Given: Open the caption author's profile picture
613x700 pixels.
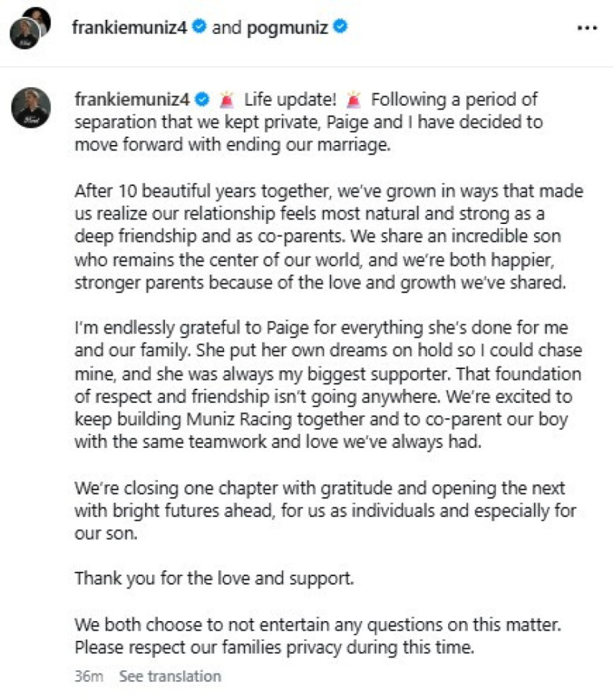Looking at the screenshot, I should coord(31,108).
